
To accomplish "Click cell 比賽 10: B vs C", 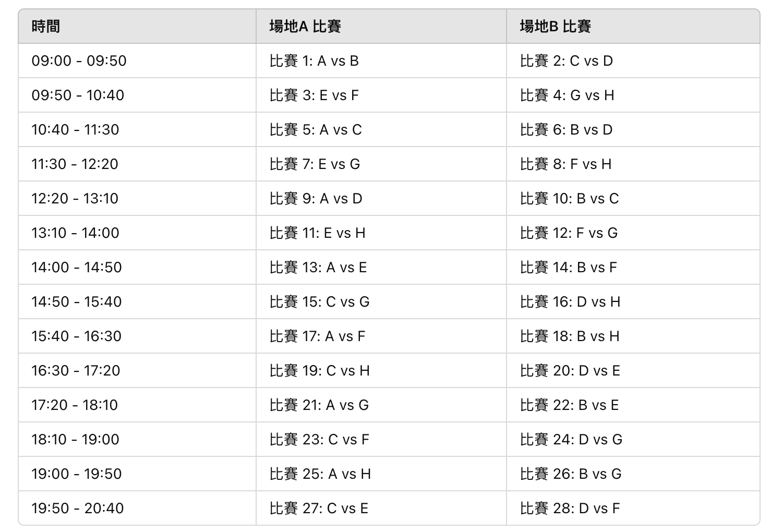I will click(x=633, y=198).
